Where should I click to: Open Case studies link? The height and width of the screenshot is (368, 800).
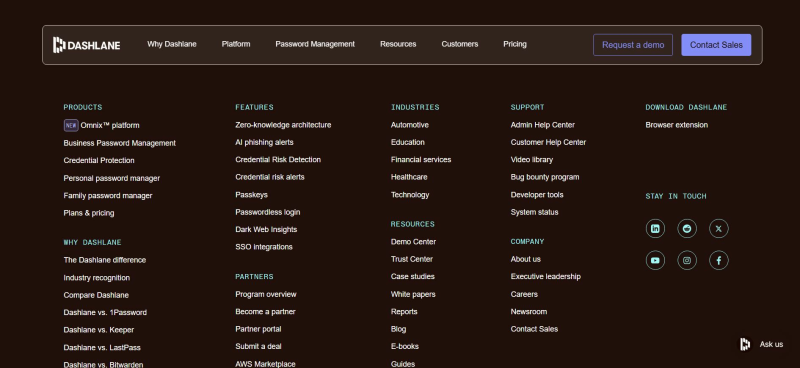point(413,277)
